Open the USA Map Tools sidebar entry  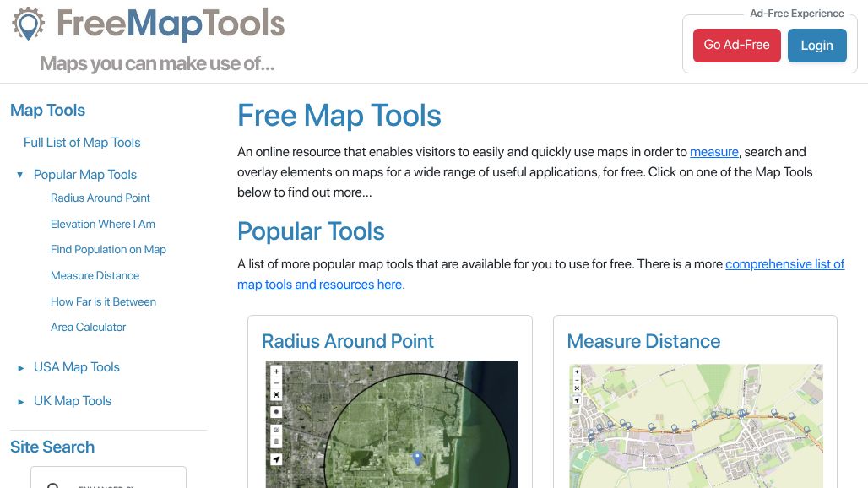(76, 367)
